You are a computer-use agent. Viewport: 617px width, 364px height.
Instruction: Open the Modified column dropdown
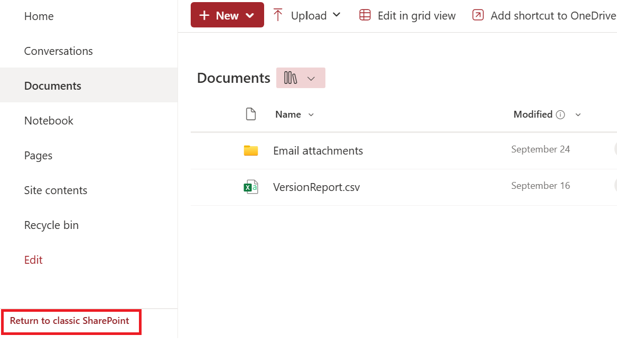[x=578, y=115]
